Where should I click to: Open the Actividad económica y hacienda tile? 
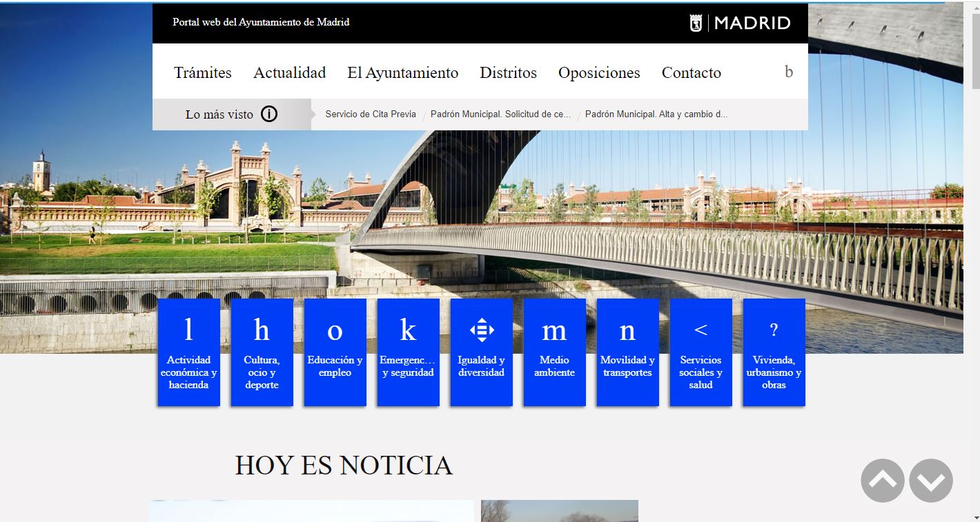click(x=188, y=352)
